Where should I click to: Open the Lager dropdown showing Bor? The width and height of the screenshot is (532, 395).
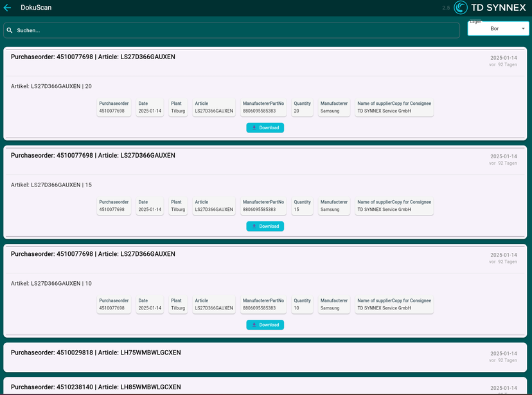click(498, 28)
